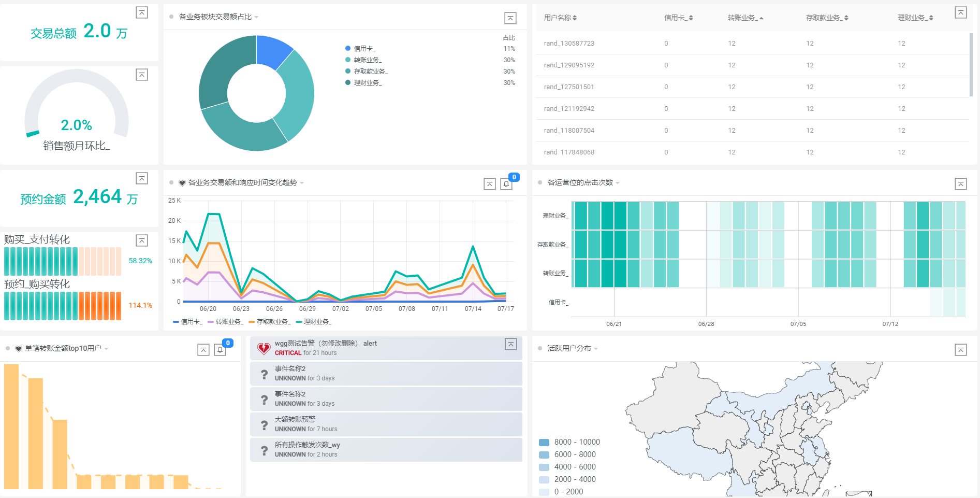Image resolution: width=980 pixels, height=498 pixels.
Task: Collapse the alert list panel
Action: (x=510, y=344)
